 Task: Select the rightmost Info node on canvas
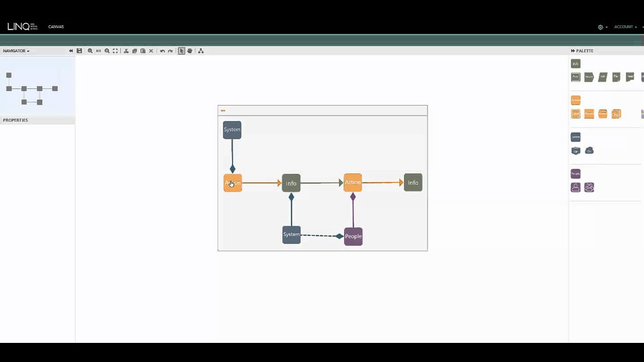(413, 183)
